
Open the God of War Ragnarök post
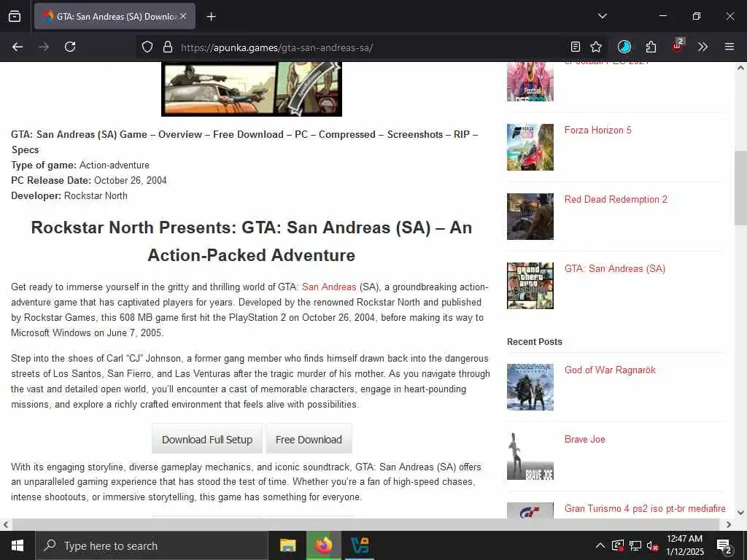click(x=611, y=370)
